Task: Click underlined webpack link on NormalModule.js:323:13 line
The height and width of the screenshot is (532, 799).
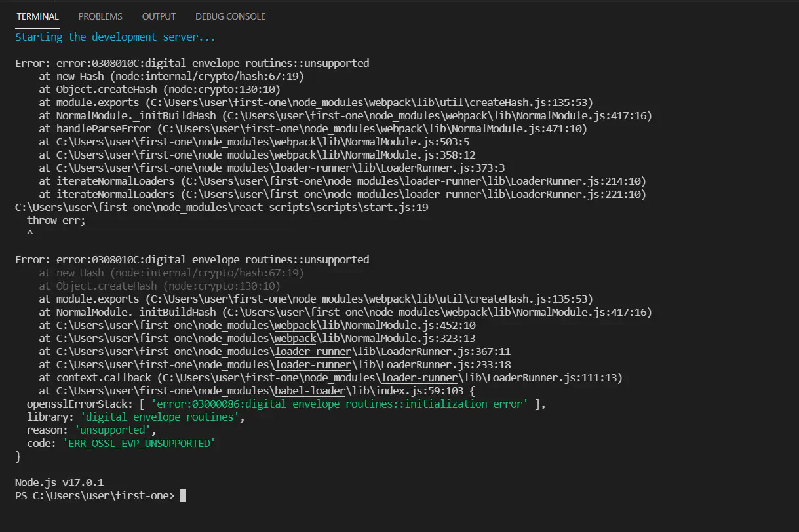Action: point(295,339)
